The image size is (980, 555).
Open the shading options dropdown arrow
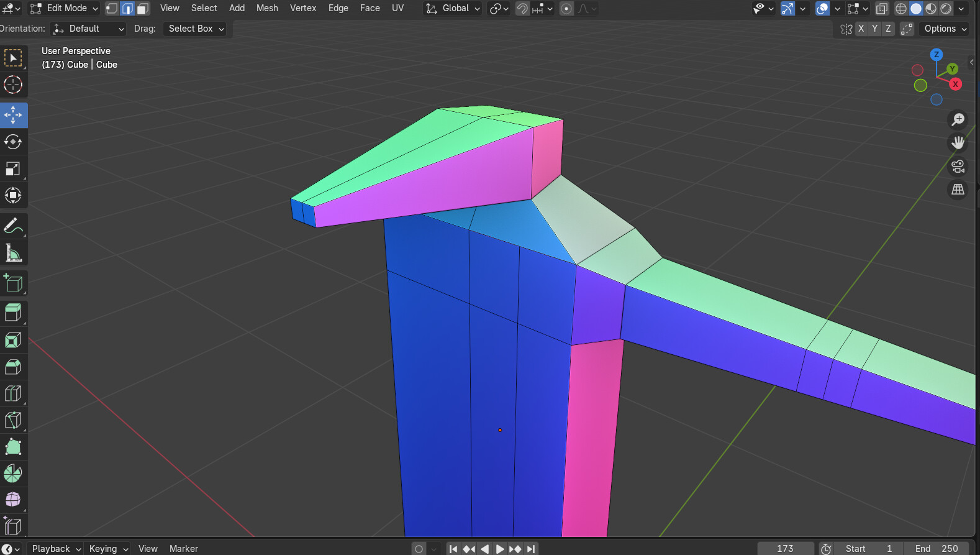pyautogui.click(x=961, y=9)
